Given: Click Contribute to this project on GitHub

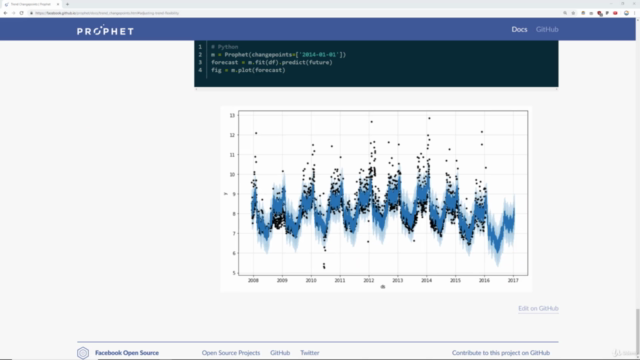Looking at the screenshot, I should [x=501, y=353].
